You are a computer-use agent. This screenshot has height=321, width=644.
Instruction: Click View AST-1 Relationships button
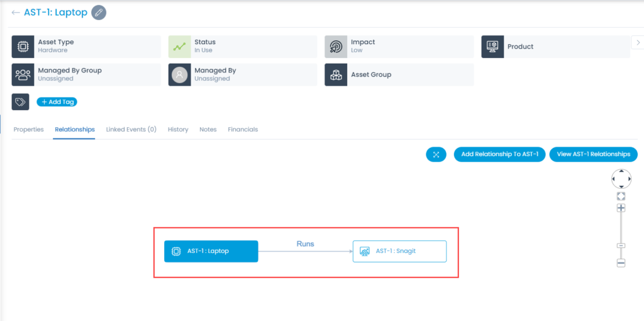coord(594,155)
